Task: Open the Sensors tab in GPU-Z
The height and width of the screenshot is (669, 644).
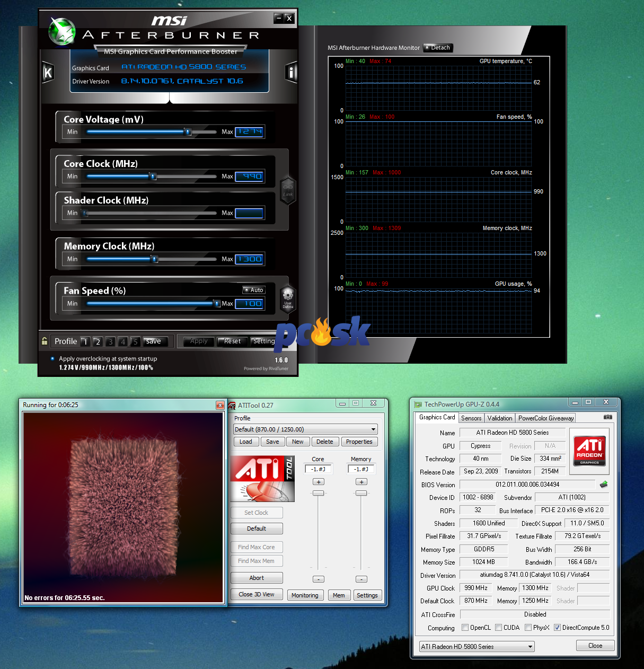Action: pyautogui.click(x=471, y=418)
